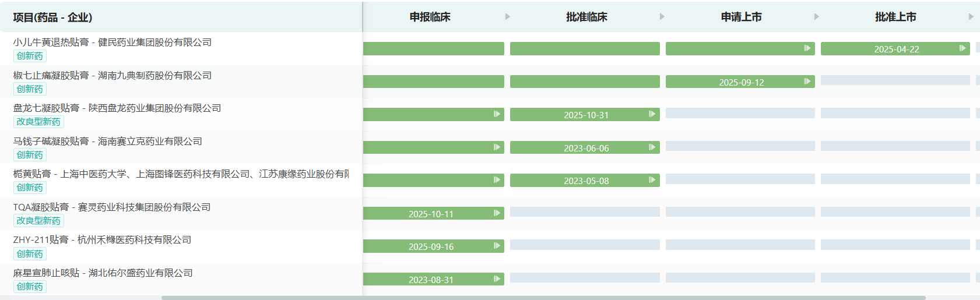Select the 2025-09-16 date text
The width and height of the screenshot is (980, 300).
tap(431, 246)
